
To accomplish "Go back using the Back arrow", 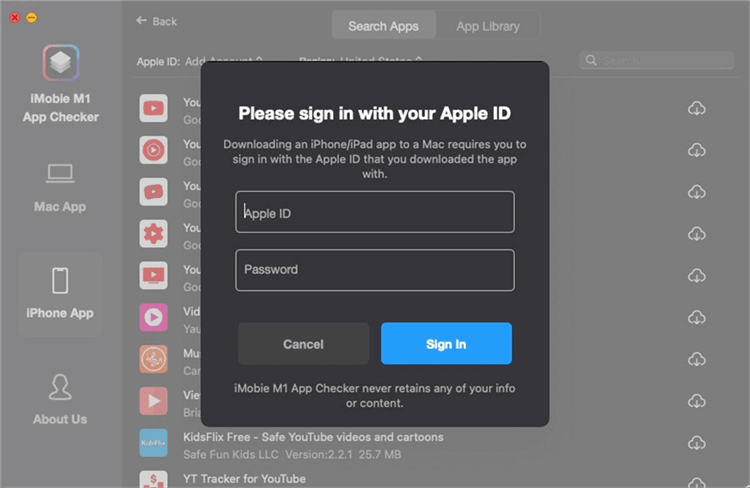I will click(156, 21).
